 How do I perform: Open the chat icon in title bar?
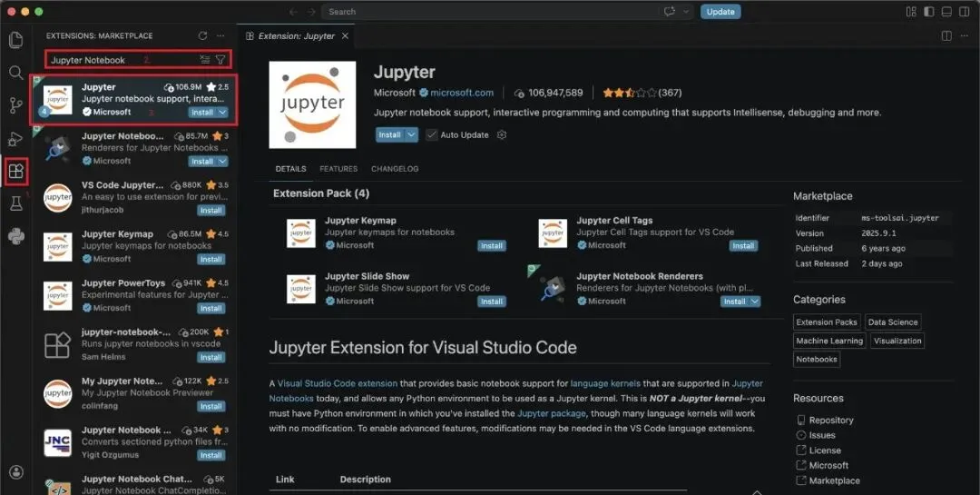point(670,11)
